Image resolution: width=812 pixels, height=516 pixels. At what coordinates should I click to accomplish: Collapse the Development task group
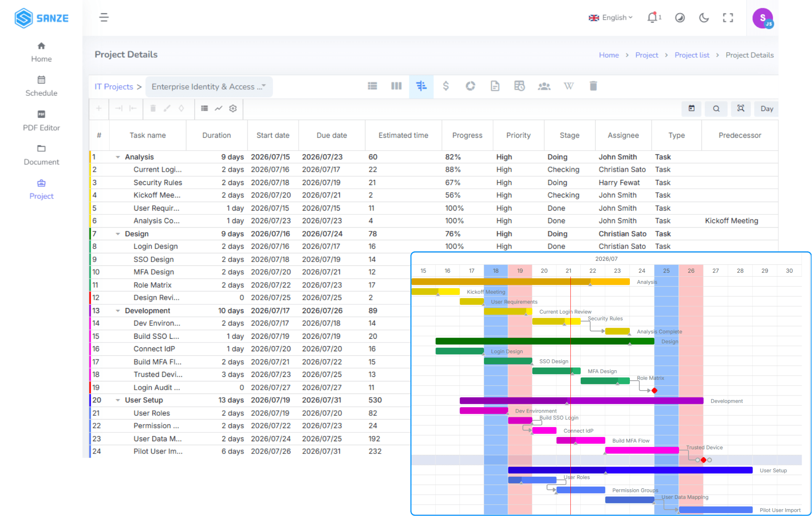point(118,311)
